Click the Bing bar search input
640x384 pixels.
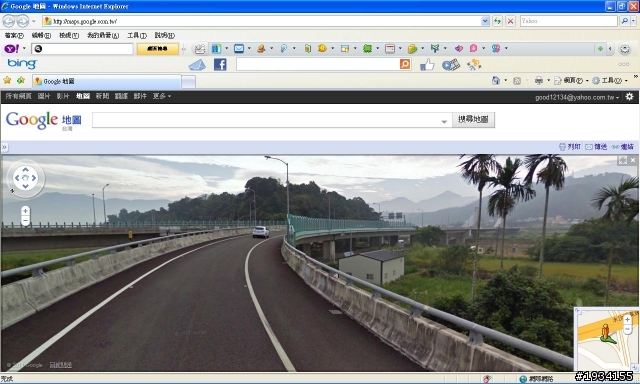(318, 64)
